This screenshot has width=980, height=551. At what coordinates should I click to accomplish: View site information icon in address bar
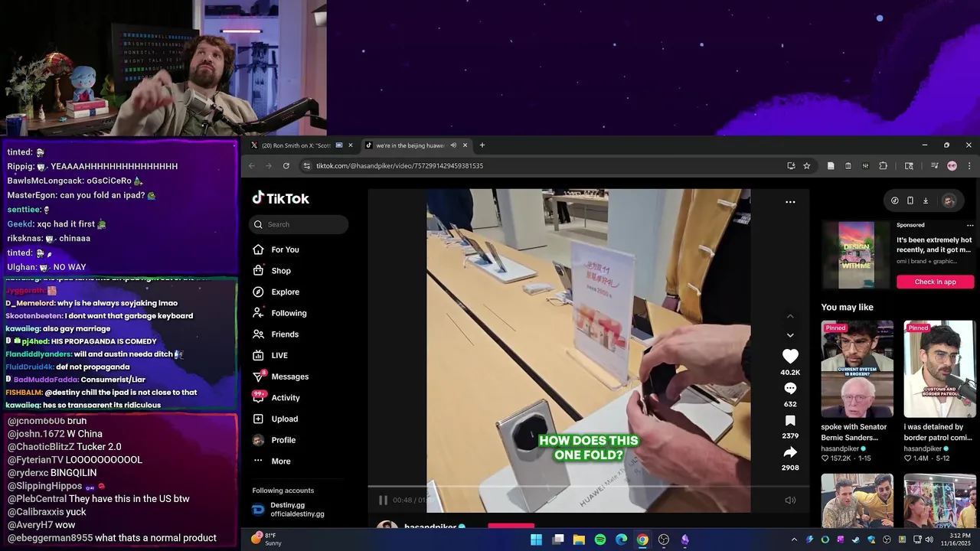click(306, 165)
